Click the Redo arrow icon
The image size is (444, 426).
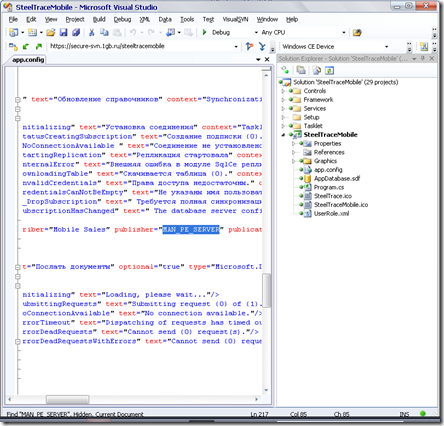(x=151, y=32)
